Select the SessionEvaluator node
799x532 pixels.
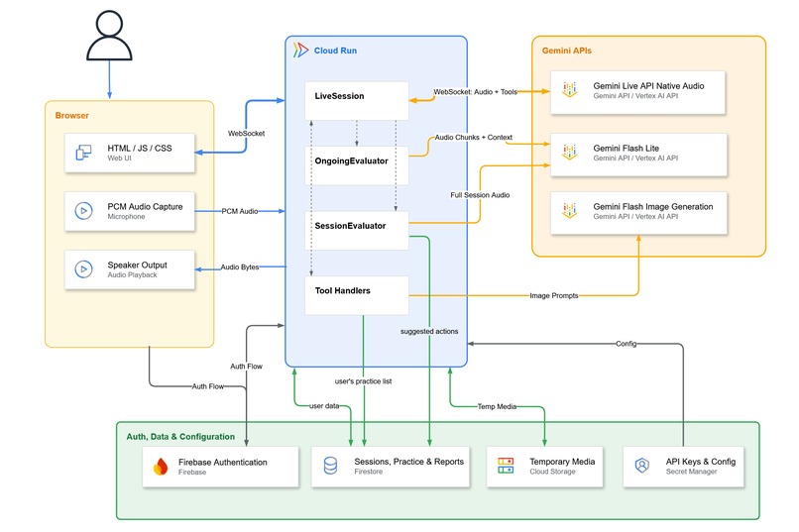tap(357, 231)
